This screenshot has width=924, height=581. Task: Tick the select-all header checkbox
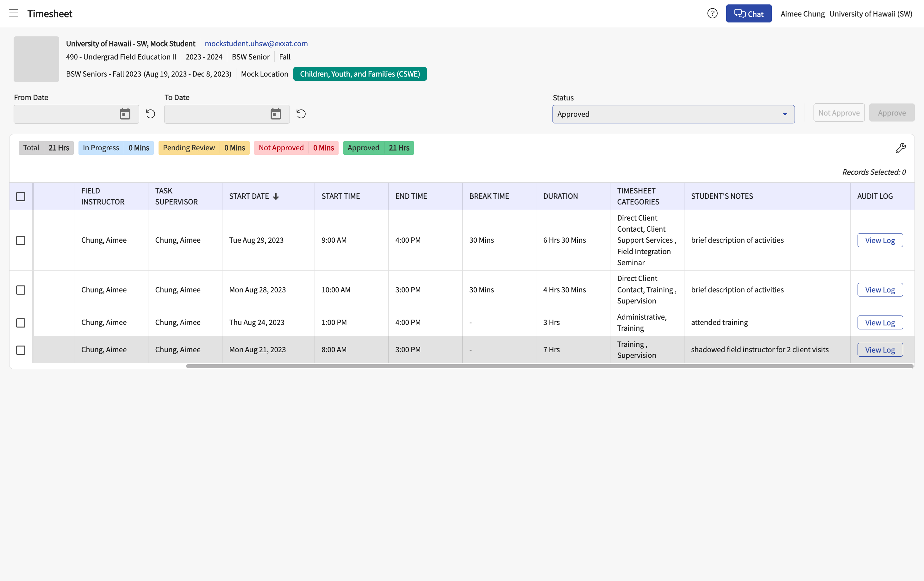tap(21, 197)
